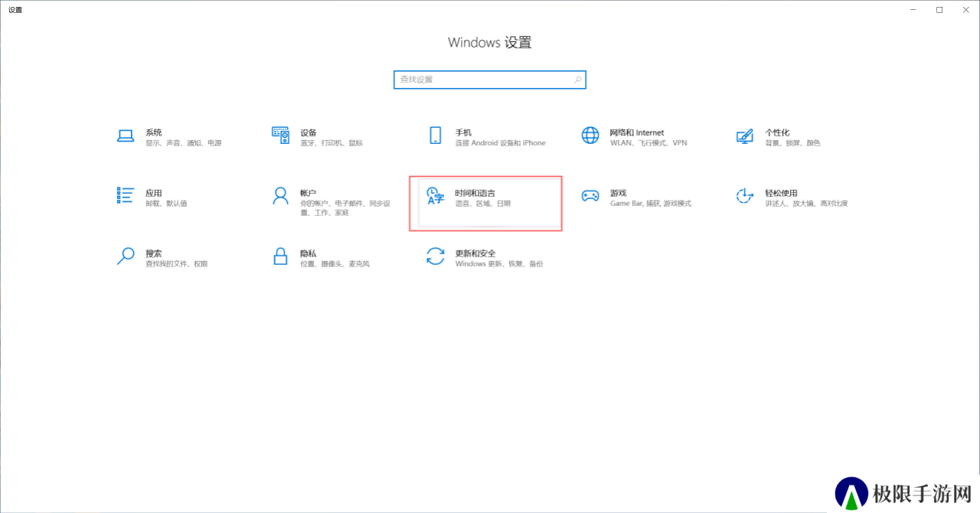Click the globe icon for 网络和 Internet
980x513 pixels.
pos(590,136)
